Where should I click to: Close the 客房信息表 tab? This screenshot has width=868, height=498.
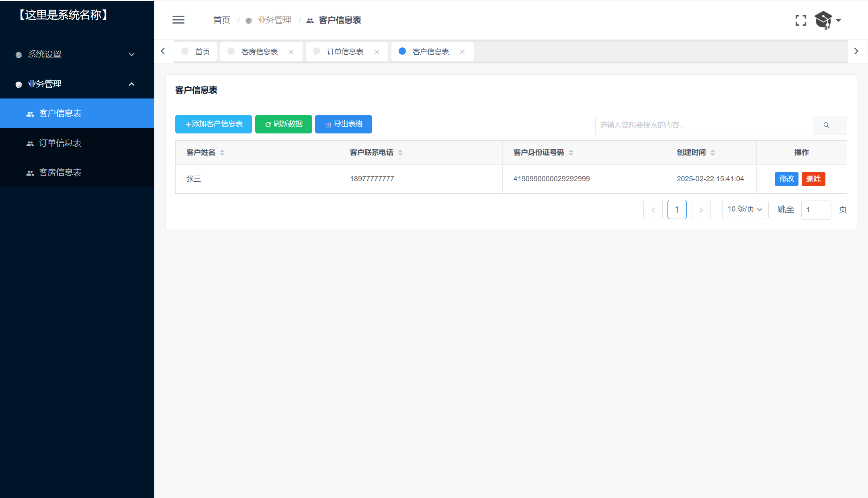(x=291, y=52)
